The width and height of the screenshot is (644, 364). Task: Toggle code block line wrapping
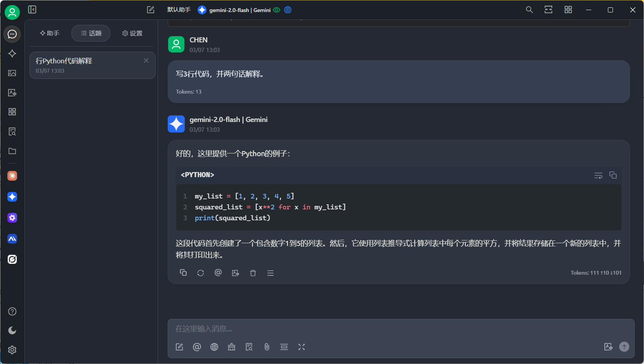(x=598, y=176)
